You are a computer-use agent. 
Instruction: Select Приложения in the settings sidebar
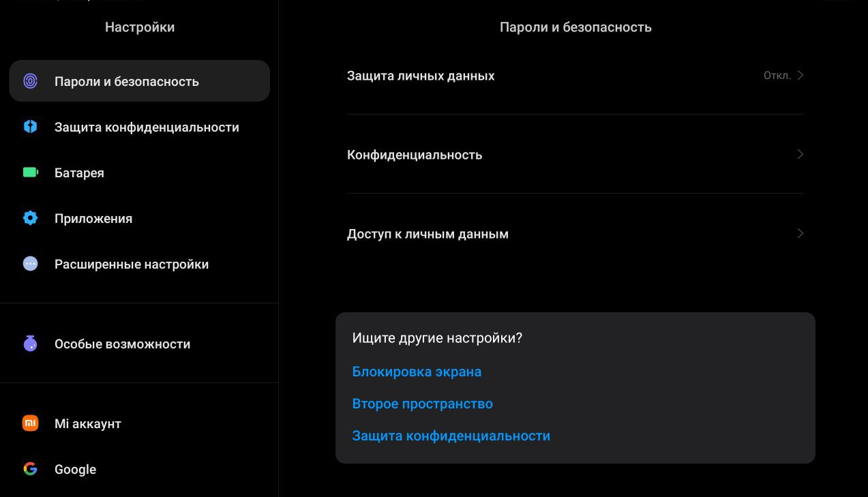(93, 219)
